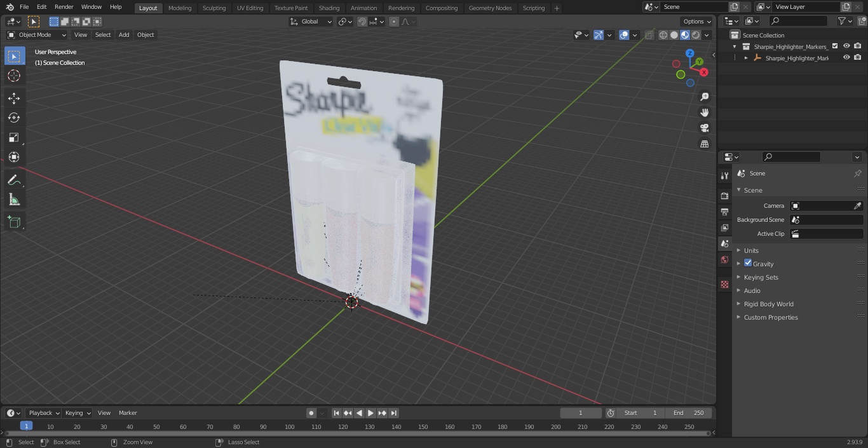Toggle show overlays button
This screenshot has width=868, height=448.
(x=624, y=35)
